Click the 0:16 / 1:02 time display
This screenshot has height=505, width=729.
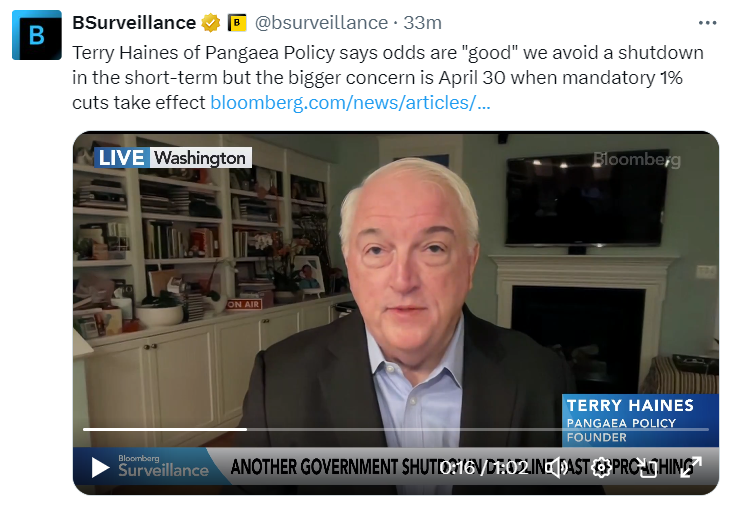484,467
